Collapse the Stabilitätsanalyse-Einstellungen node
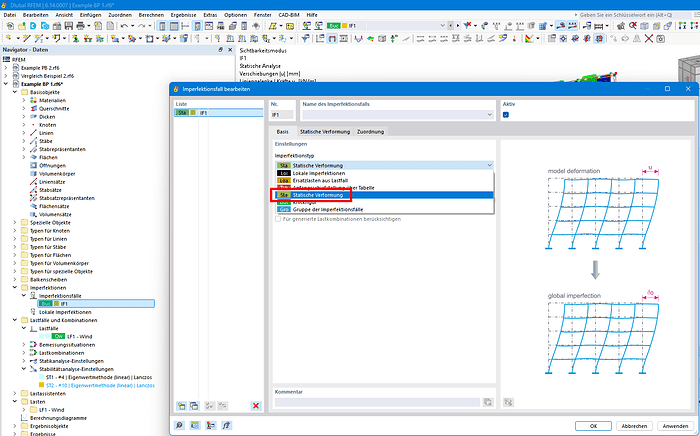 pyautogui.click(x=24, y=369)
